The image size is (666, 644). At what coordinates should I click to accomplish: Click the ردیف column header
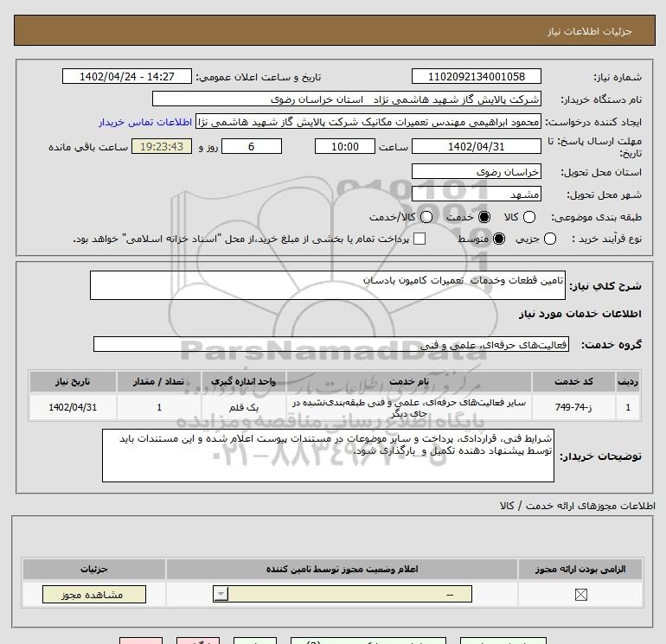(628, 381)
